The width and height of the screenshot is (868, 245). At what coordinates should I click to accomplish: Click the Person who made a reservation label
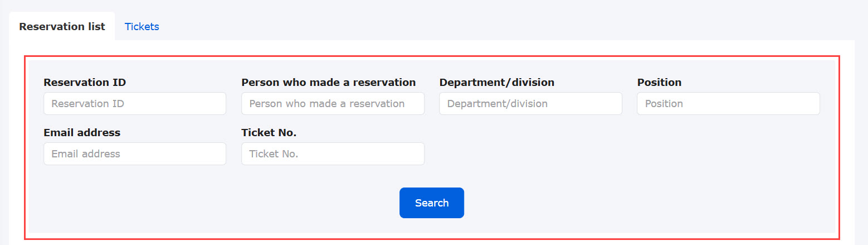pos(329,83)
